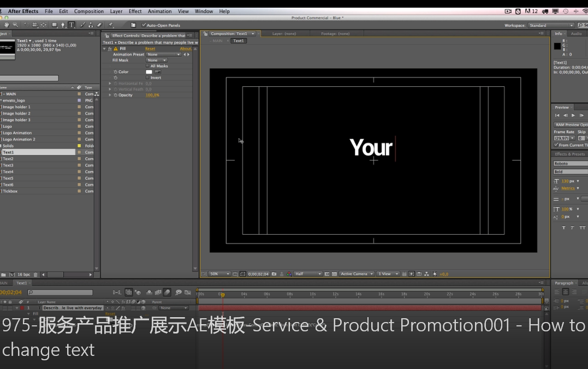This screenshot has height=369, width=588.
Task: Click the Color stopwatch in Effect Controls
Action: point(116,72)
